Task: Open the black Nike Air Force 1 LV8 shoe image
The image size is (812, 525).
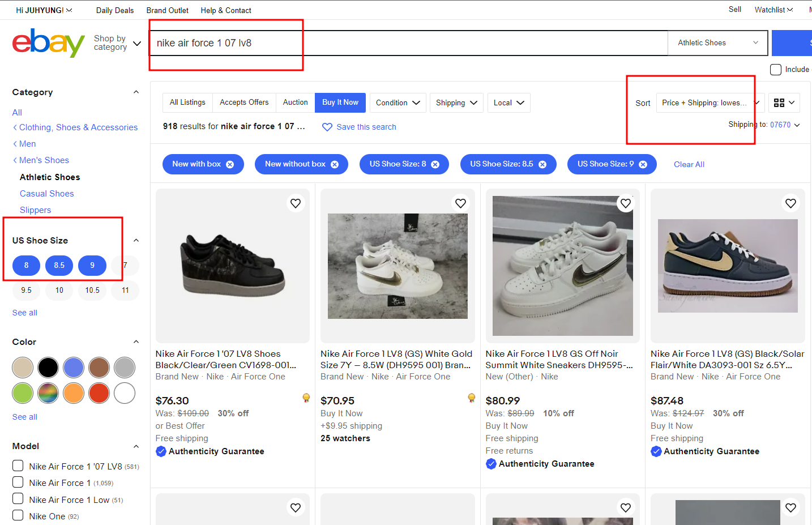Action: (233, 266)
